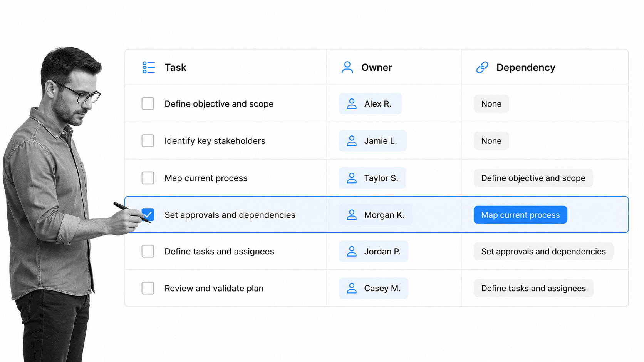
Task: Click the chain link icon beside Dependency
Action: point(482,67)
